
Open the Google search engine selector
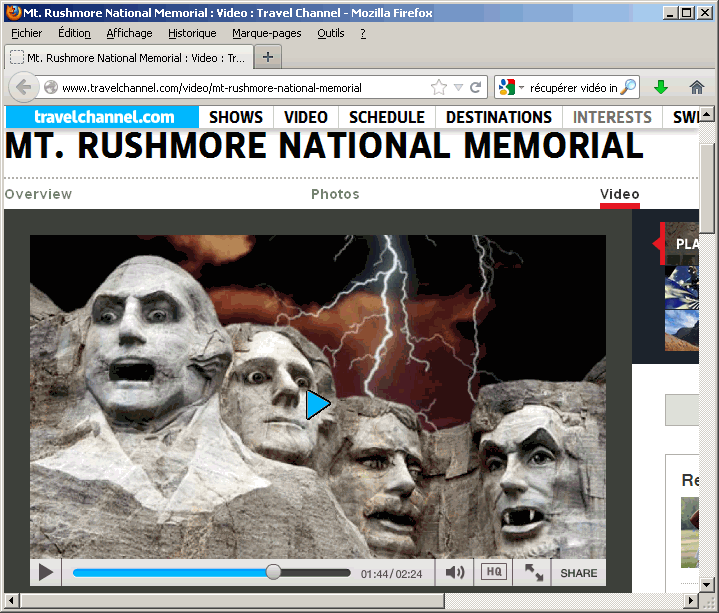[511, 87]
